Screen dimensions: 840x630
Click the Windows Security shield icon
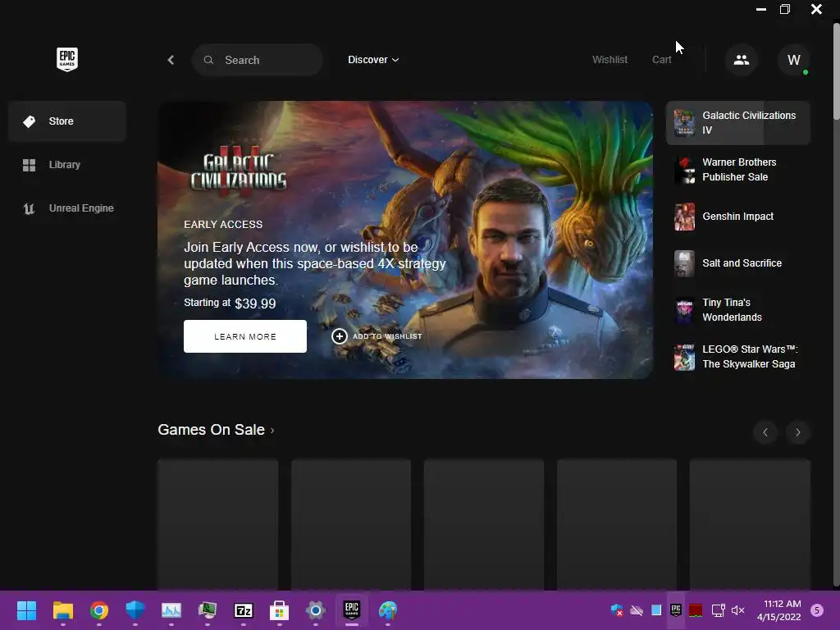[x=135, y=610]
